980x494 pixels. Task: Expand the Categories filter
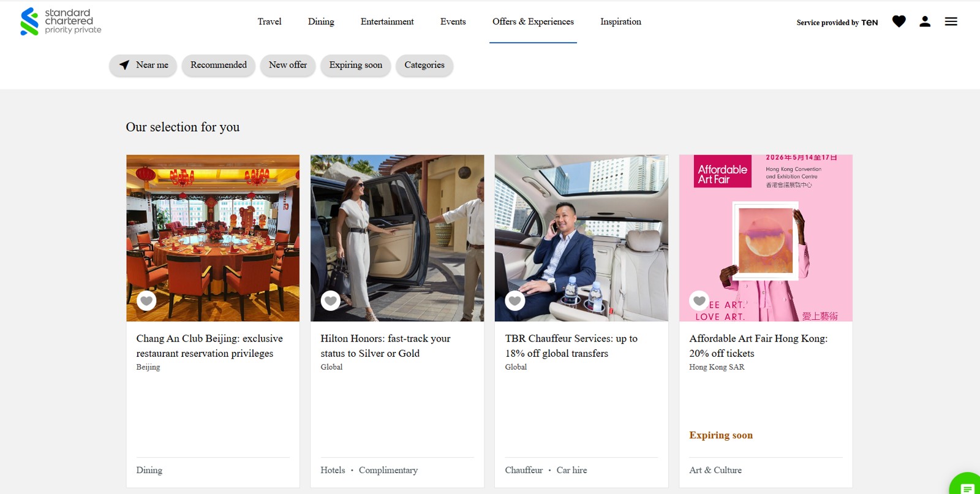pyautogui.click(x=424, y=65)
